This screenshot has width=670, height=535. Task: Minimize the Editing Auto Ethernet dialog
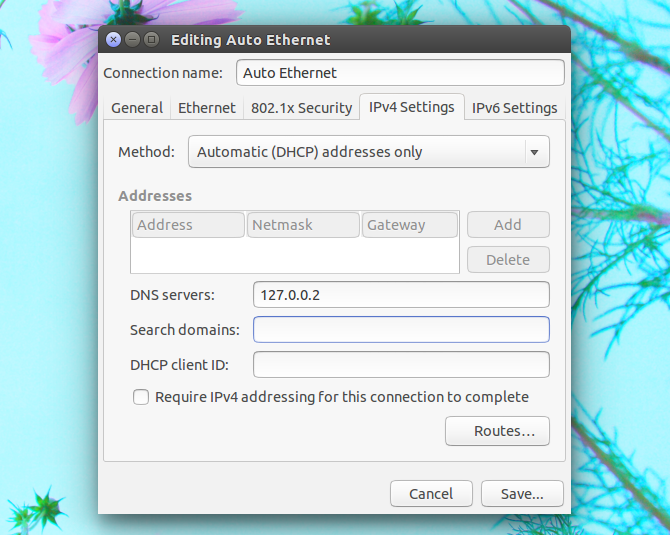(x=132, y=40)
